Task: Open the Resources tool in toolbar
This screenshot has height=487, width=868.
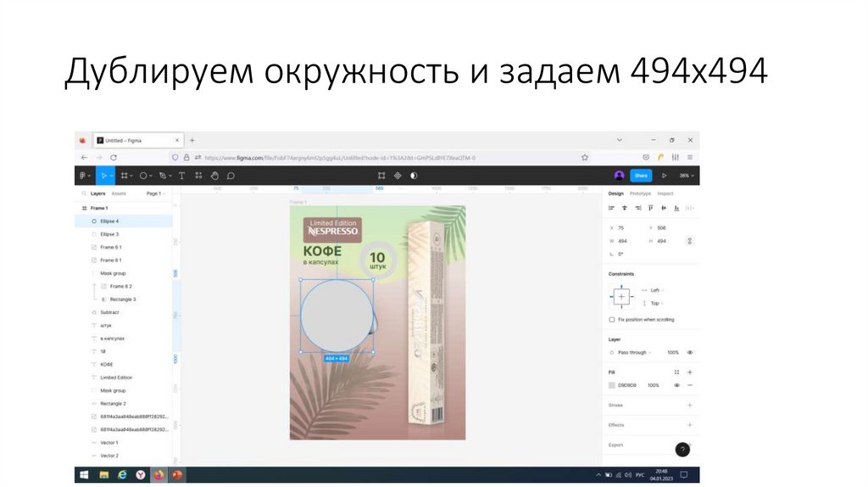Action: click(x=198, y=176)
